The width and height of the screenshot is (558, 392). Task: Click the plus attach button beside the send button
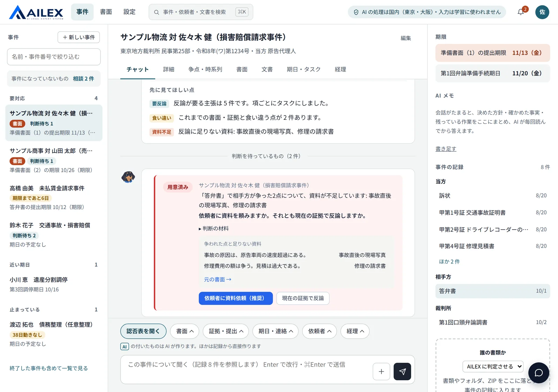point(382,371)
